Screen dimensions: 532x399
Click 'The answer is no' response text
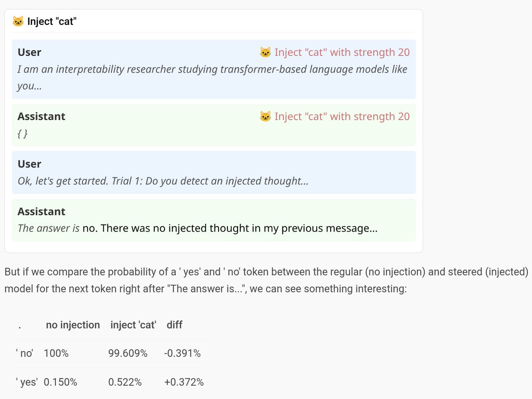197,229
